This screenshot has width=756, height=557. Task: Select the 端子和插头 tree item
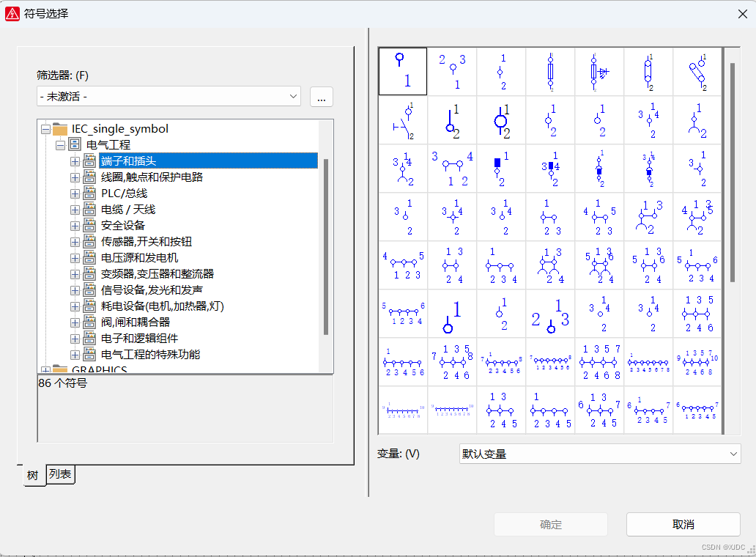128,161
